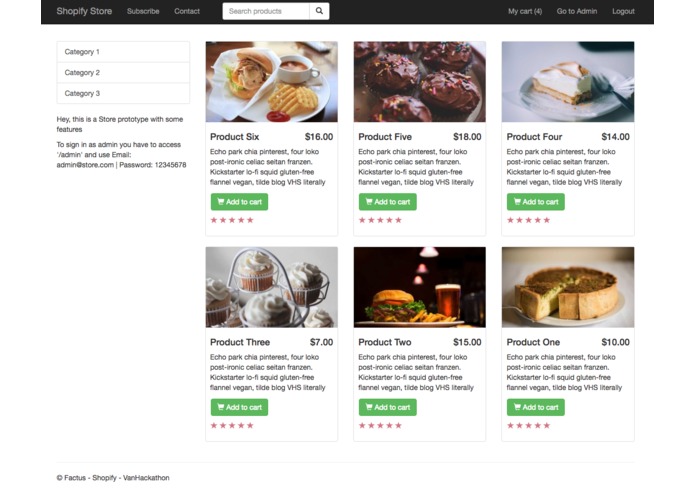695x494 pixels.
Task: Open the Product Four pie slice image
Action: (x=568, y=82)
